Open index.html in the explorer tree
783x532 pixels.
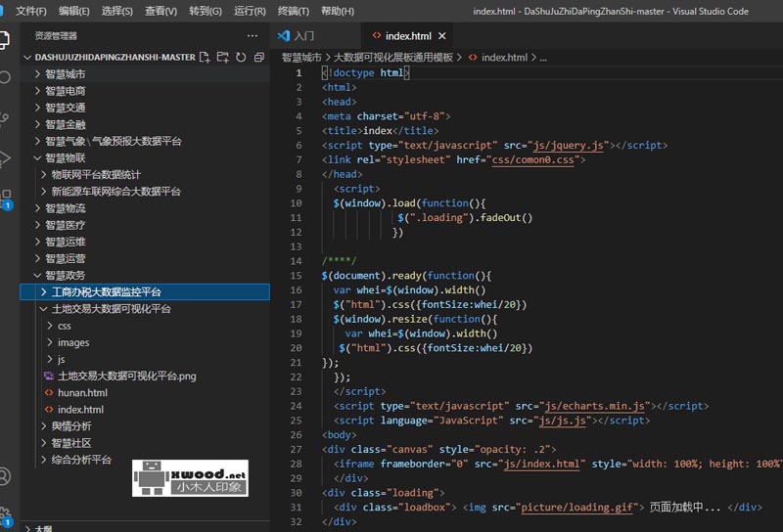(x=145, y=409)
